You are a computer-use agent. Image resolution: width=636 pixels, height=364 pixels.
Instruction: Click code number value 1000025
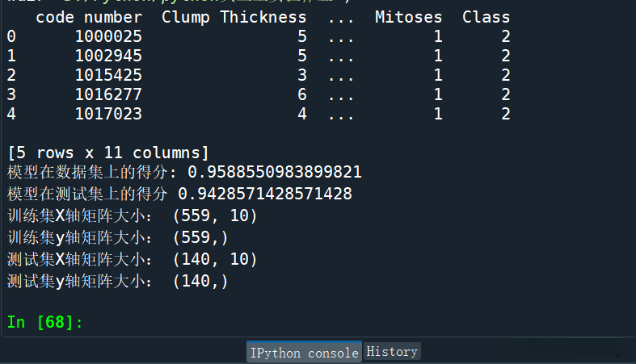(108, 36)
